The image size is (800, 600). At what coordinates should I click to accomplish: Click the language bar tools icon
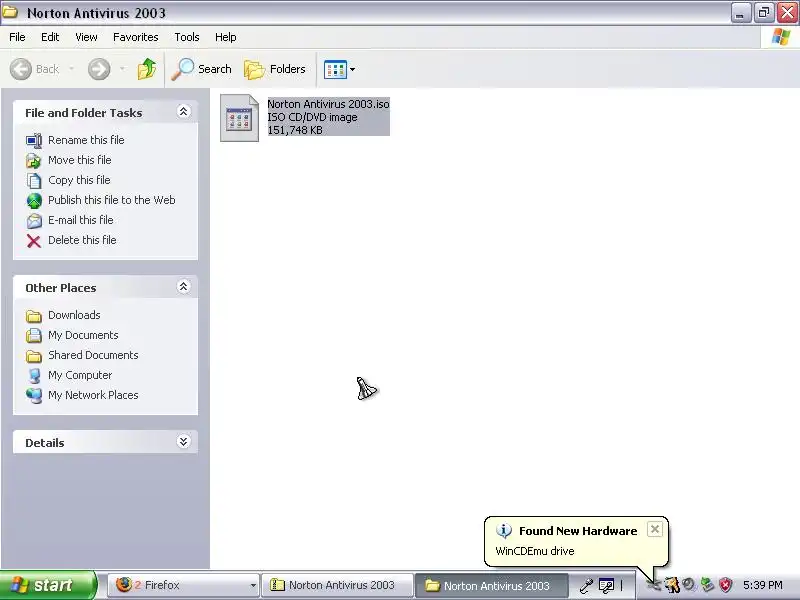pos(607,585)
